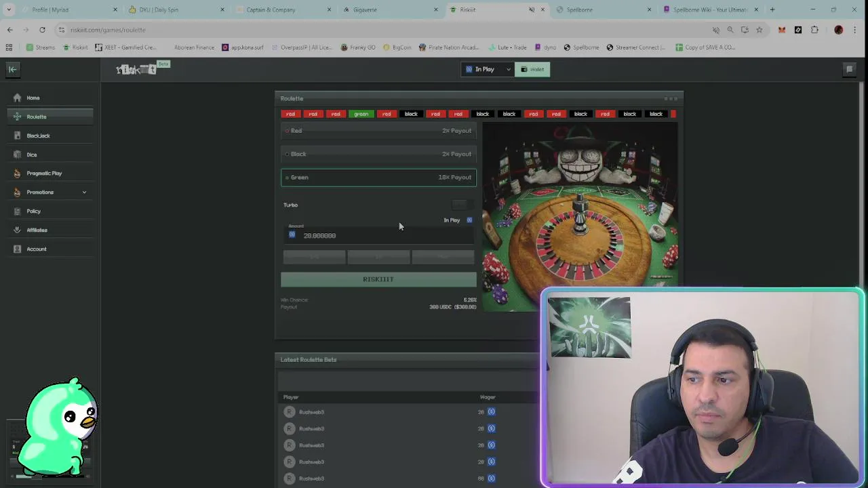Click the Latest Roulette Bets heading

pos(309,360)
